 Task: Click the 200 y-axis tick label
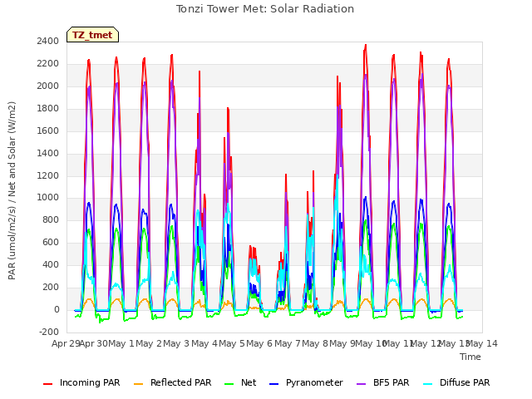point(51,287)
